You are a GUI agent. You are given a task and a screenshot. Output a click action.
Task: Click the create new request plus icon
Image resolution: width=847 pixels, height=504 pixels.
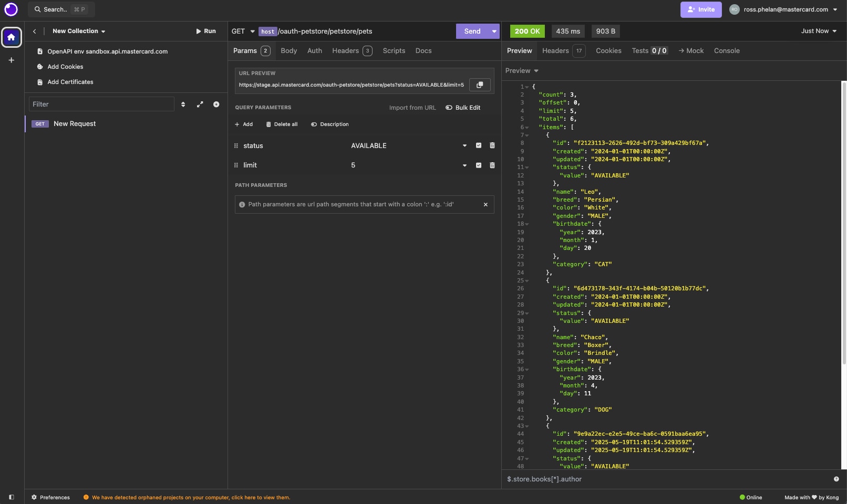(x=216, y=104)
